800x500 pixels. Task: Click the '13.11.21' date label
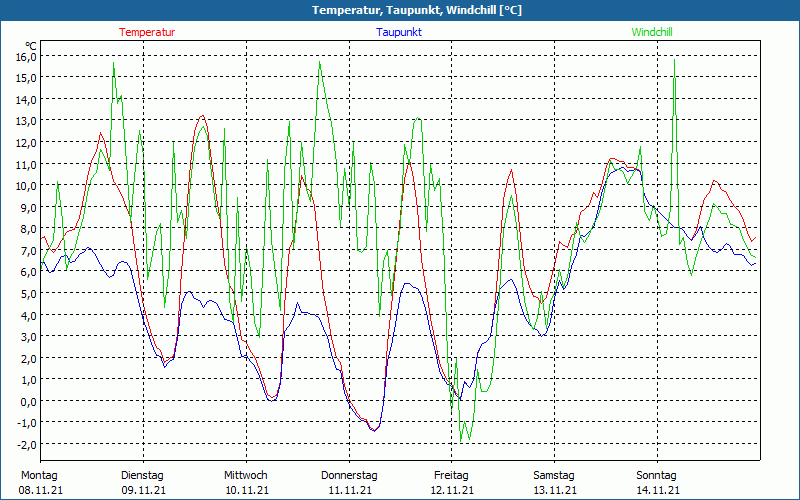click(x=556, y=491)
